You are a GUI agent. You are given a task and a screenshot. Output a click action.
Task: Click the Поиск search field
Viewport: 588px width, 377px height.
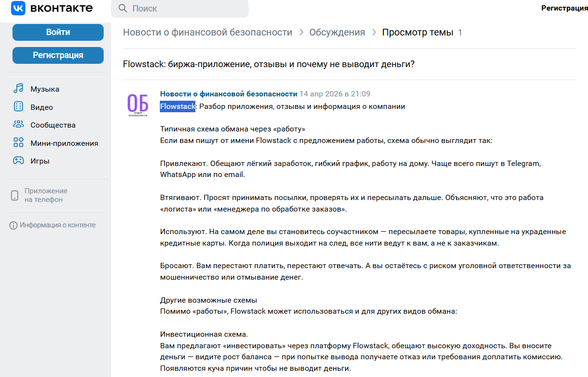pyautogui.click(x=180, y=9)
